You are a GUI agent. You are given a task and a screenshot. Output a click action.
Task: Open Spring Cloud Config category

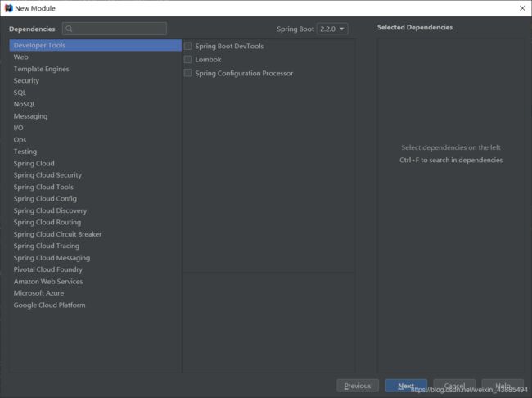tap(95, 199)
